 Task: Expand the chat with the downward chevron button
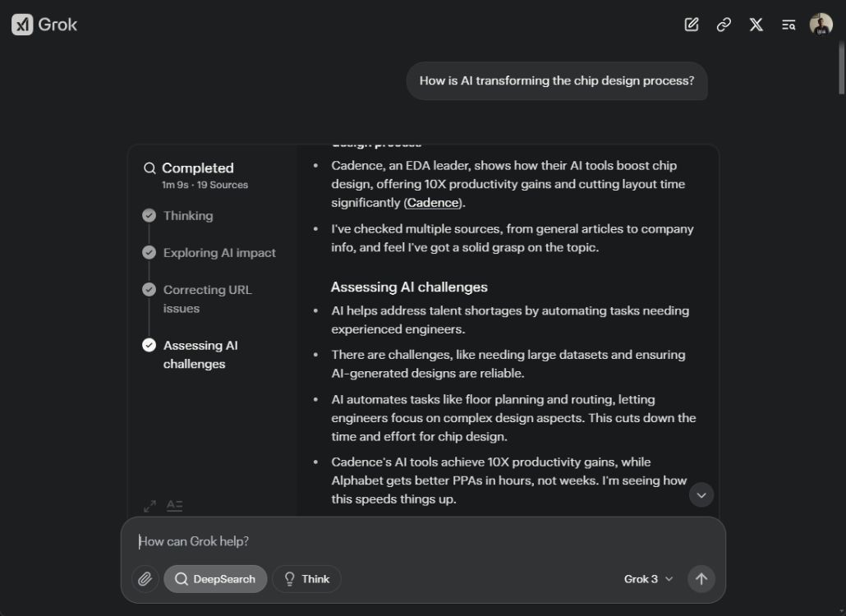[701, 495]
